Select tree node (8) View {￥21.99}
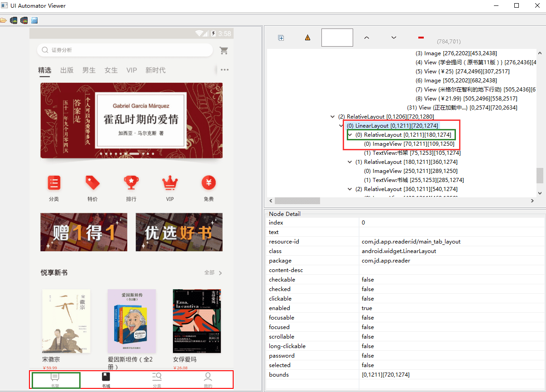Viewport: 546px width, 392px height. pyautogui.click(x=466, y=98)
